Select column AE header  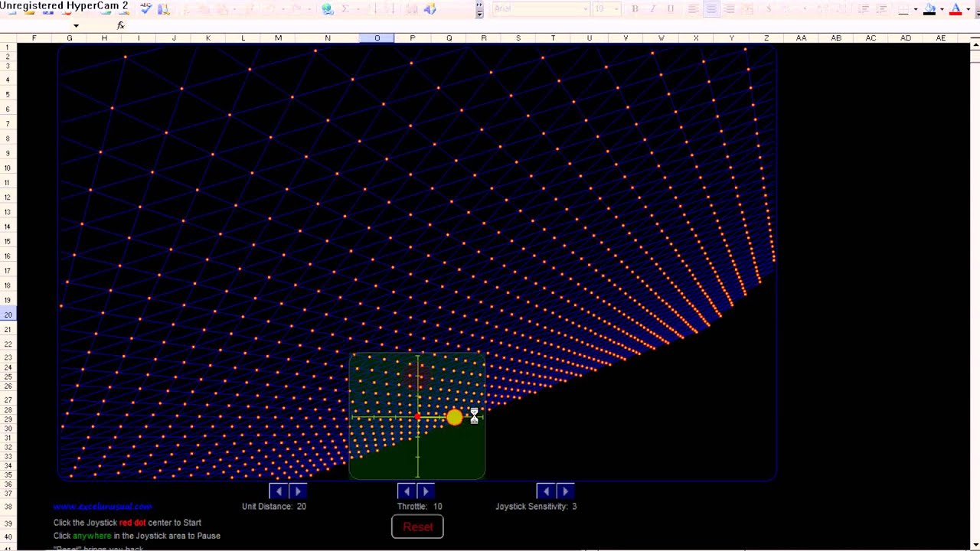tap(941, 37)
